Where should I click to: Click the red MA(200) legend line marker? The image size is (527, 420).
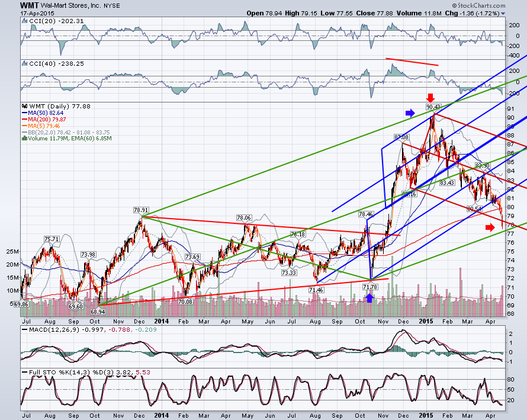24,120
